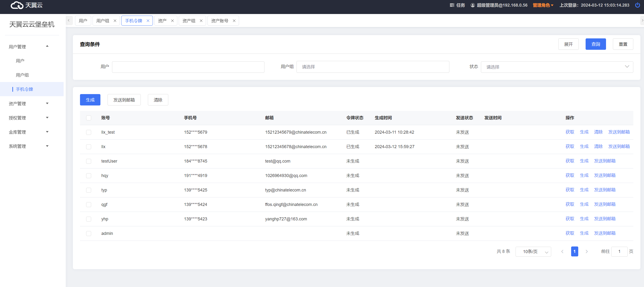The image size is (644, 287).
Task: Open the 管理角色 role dropdown
Action: (x=543, y=5)
